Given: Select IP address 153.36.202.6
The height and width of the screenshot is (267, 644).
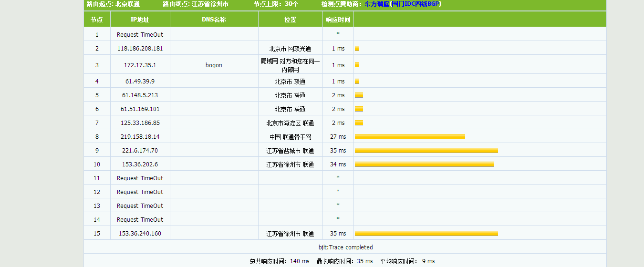Looking at the screenshot, I should pos(140,164).
